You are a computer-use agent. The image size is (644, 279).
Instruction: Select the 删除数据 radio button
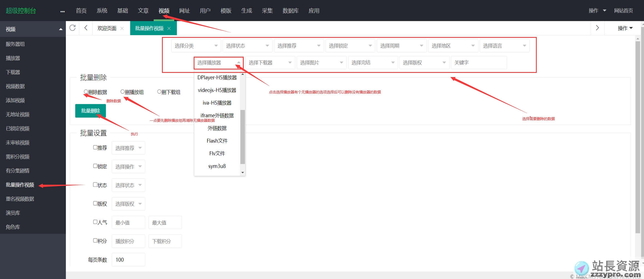[x=86, y=92]
